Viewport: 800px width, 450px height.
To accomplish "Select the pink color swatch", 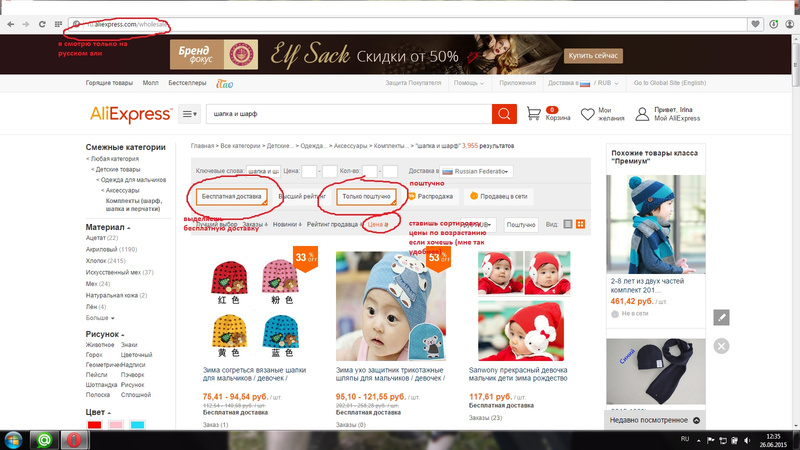I will click(116, 425).
